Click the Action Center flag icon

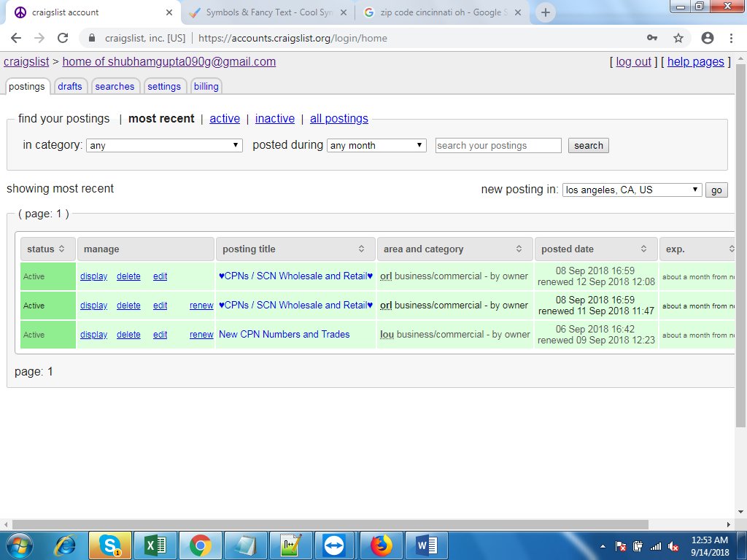coord(621,547)
